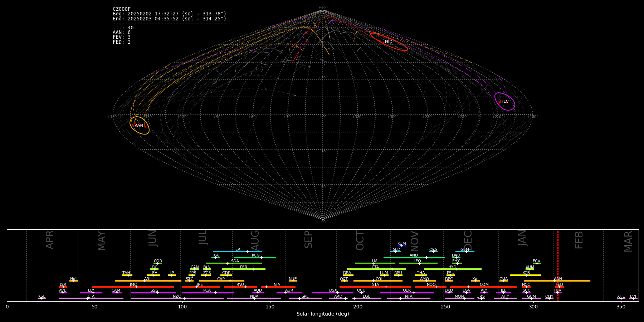Click the FEB month label

pyautogui.click(x=579, y=240)
